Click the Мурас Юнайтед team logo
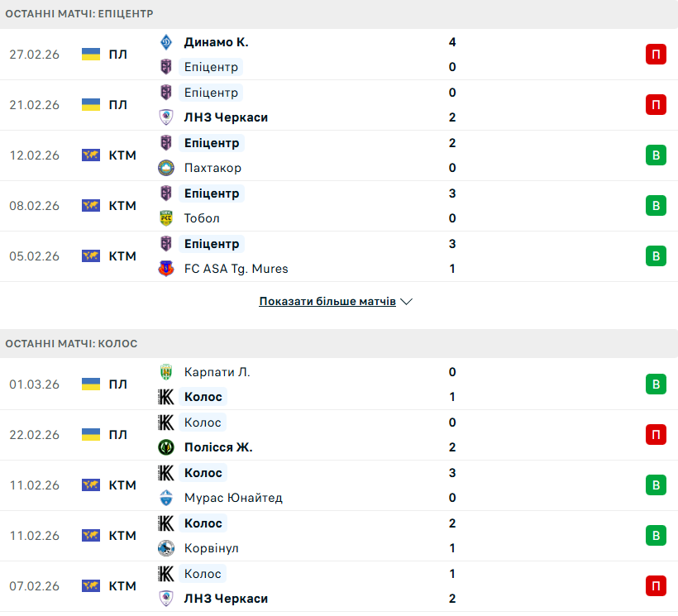 (x=166, y=498)
